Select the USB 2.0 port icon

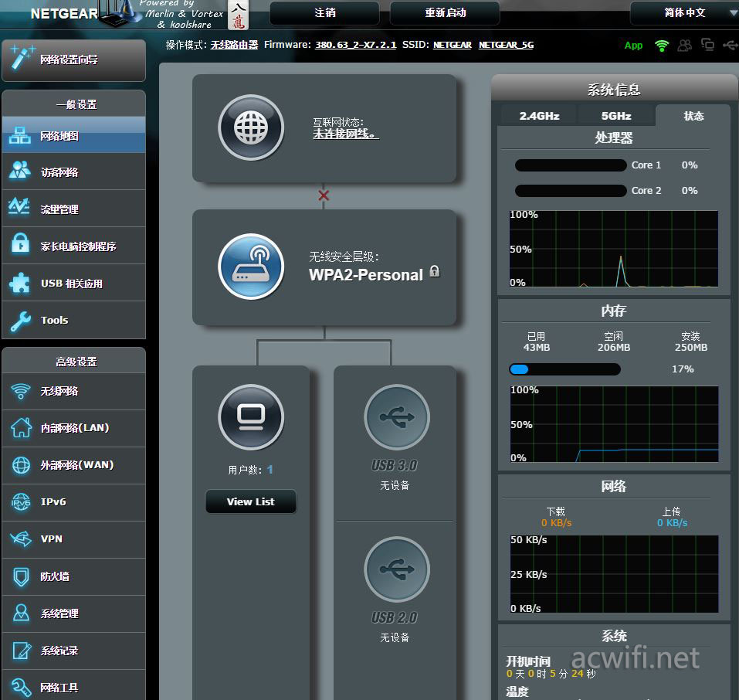point(397,569)
